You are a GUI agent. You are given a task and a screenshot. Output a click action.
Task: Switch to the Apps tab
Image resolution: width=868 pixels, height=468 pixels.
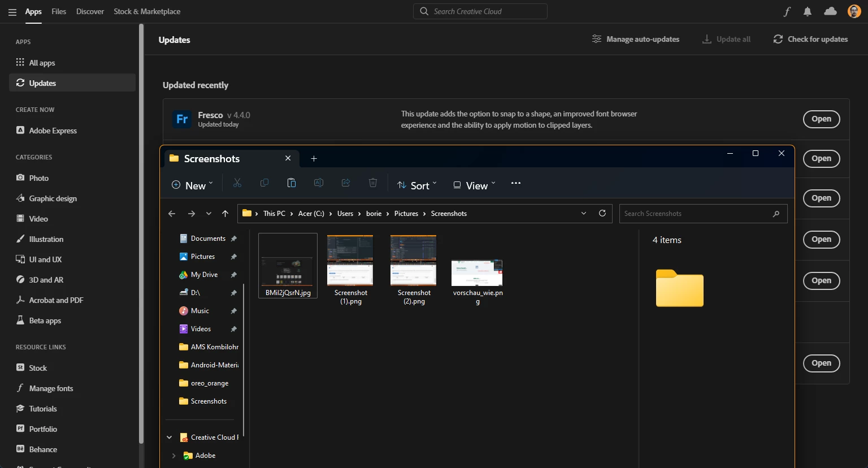pos(33,11)
